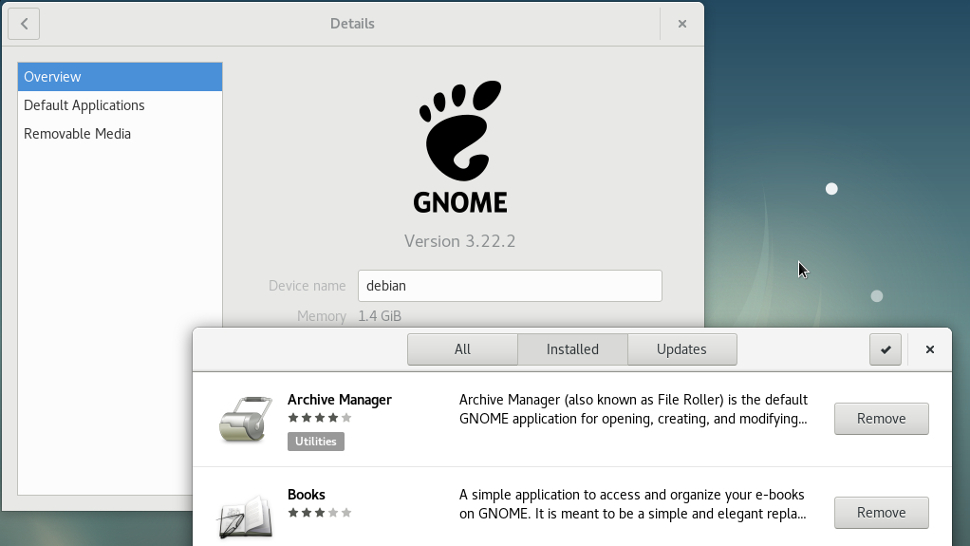Switch to the Installed tab
The height and width of the screenshot is (546, 970).
point(572,349)
